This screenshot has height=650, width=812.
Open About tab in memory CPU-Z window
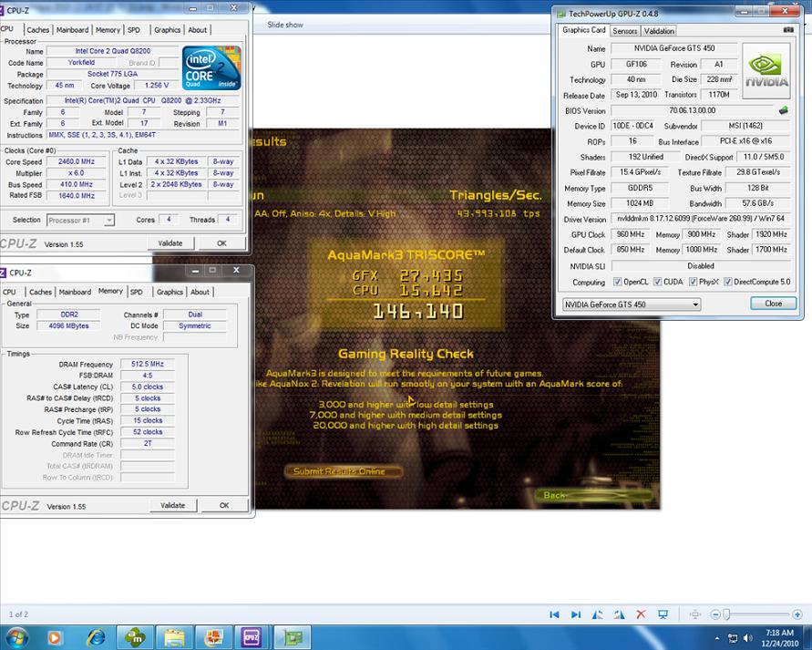point(200,292)
